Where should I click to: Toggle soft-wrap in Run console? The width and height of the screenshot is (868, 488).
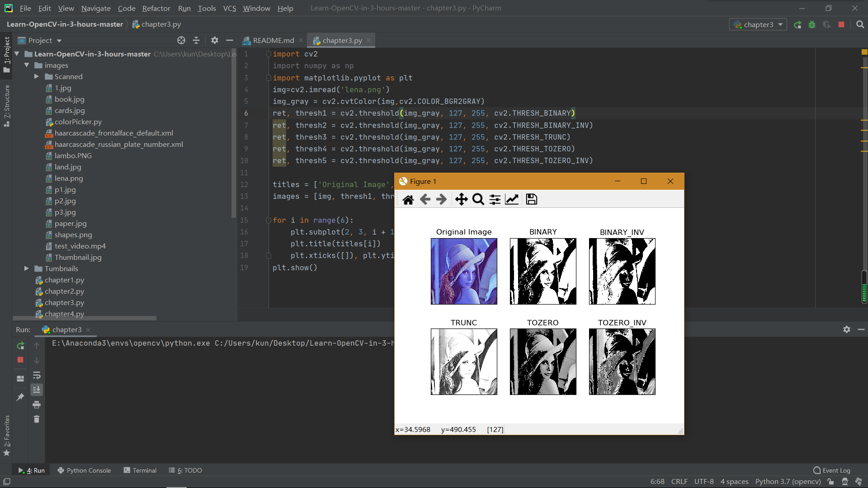point(37,375)
